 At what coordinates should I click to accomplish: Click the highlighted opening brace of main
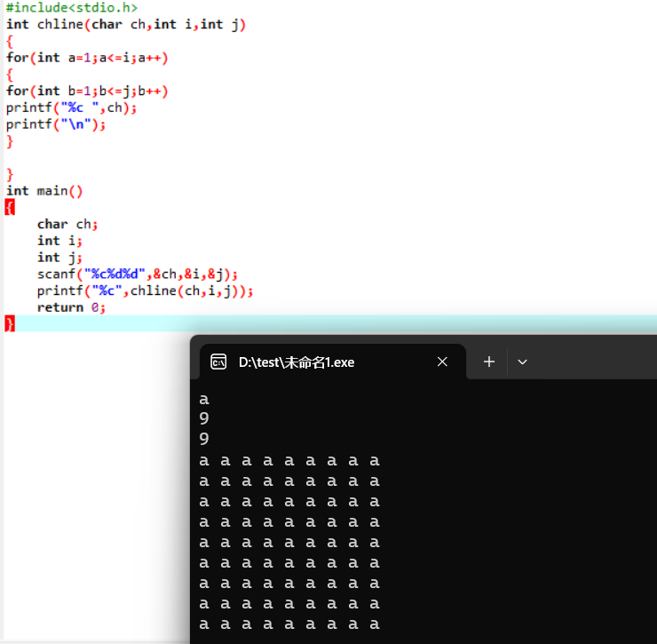10,207
